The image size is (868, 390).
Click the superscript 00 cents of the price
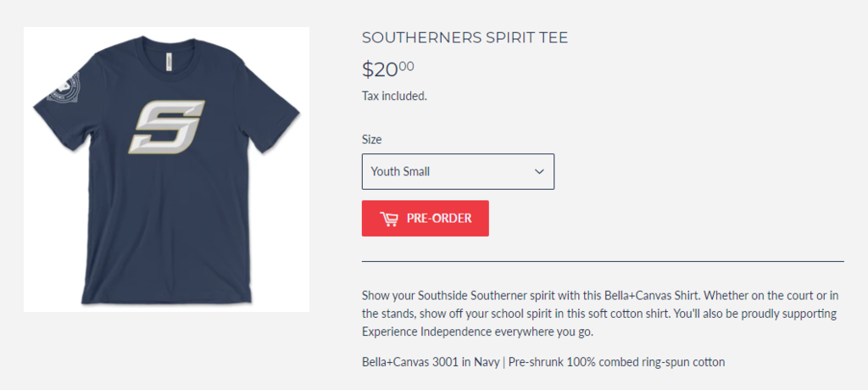[406, 66]
